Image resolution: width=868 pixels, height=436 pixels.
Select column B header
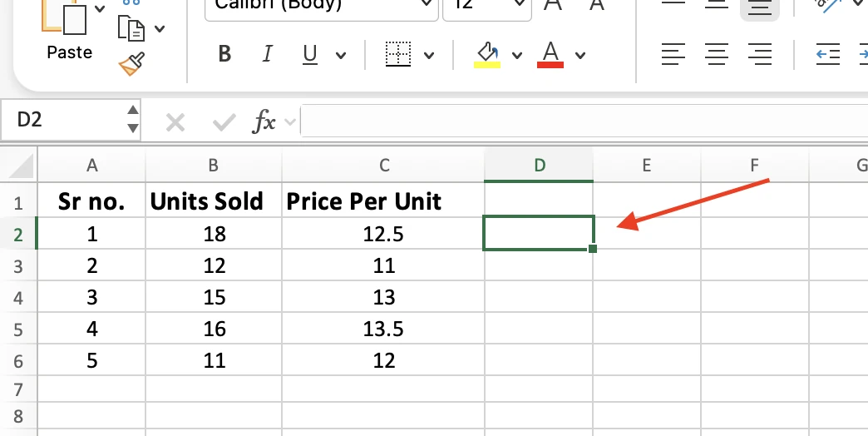tap(213, 165)
